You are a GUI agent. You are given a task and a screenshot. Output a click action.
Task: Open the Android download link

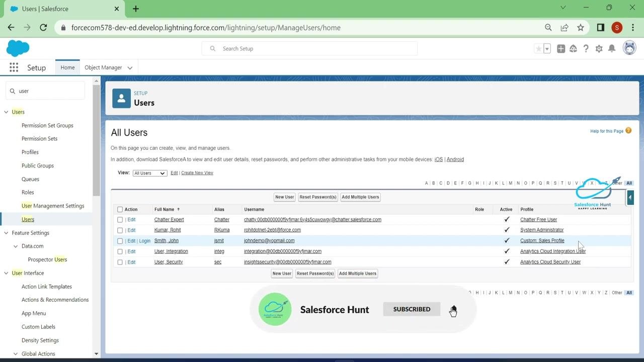pyautogui.click(x=455, y=159)
